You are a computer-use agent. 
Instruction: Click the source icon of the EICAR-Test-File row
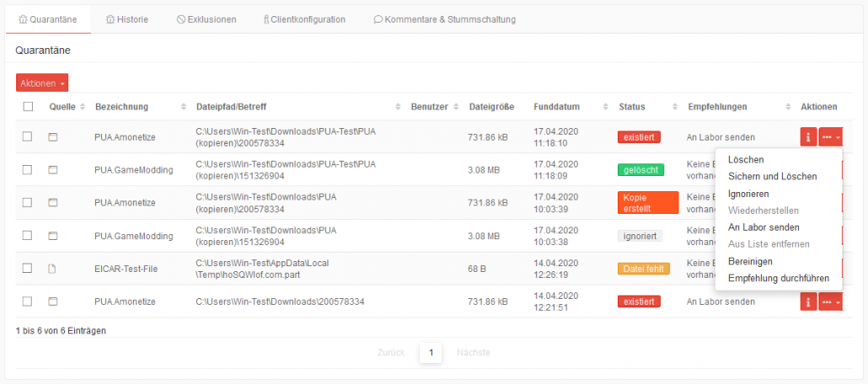coord(52,269)
